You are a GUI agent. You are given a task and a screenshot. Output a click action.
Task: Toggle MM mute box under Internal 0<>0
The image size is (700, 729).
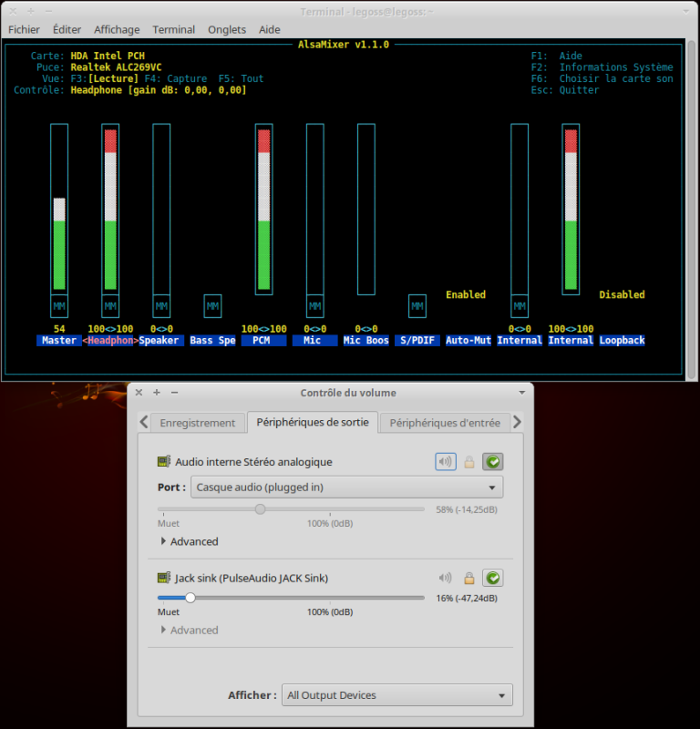click(x=520, y=306)
